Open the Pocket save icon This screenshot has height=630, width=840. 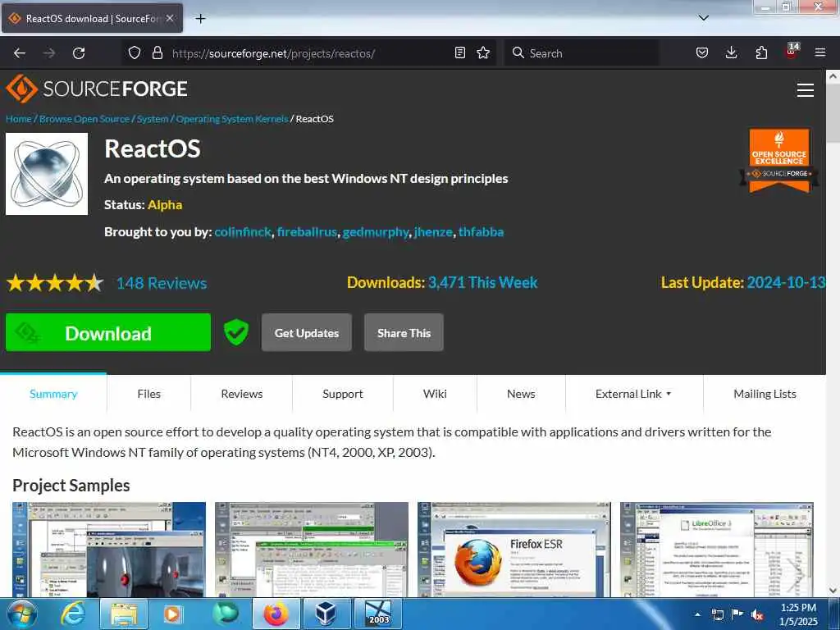702,53
